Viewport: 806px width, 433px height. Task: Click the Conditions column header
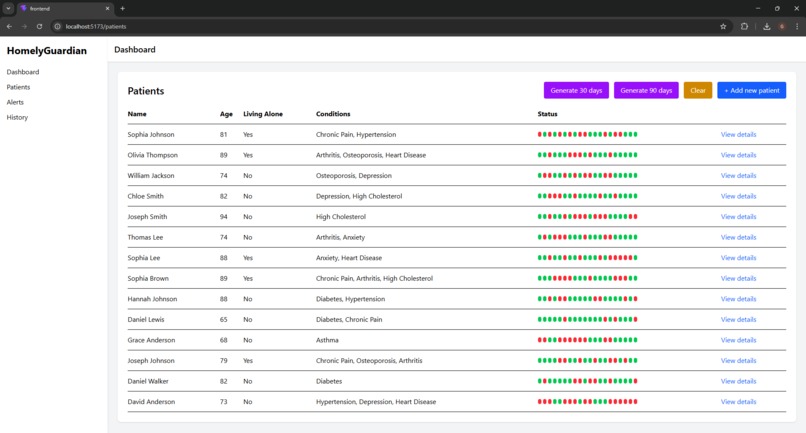[333, 114]
